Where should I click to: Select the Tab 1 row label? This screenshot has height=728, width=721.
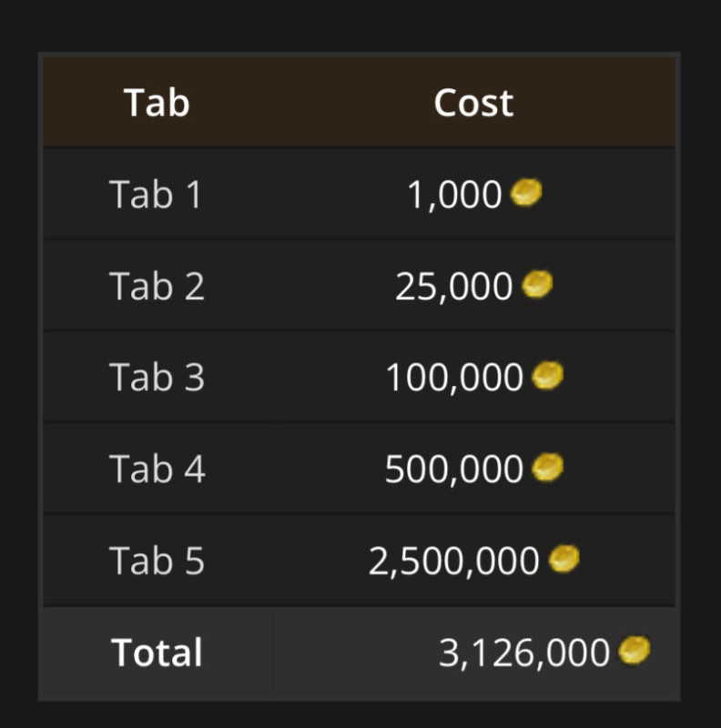[x=156, y=194]
